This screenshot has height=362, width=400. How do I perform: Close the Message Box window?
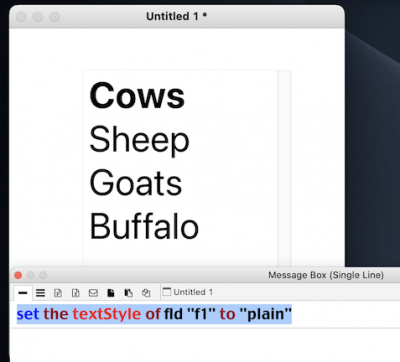[x=18, y=275]
